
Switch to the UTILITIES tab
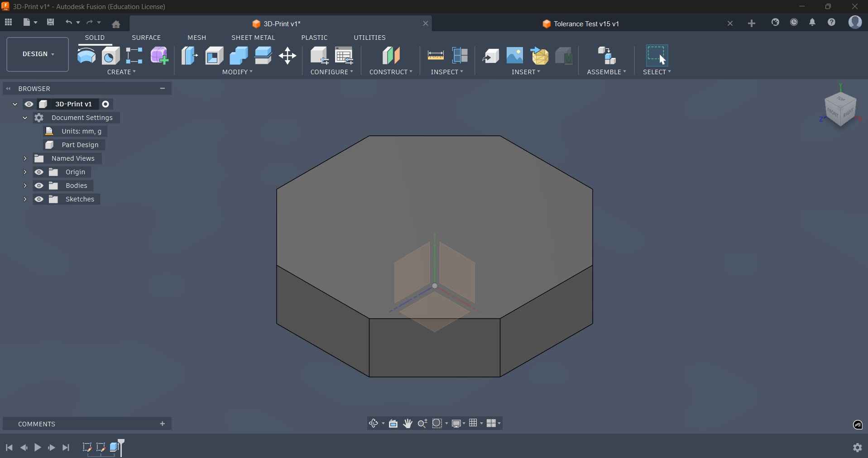370,38
